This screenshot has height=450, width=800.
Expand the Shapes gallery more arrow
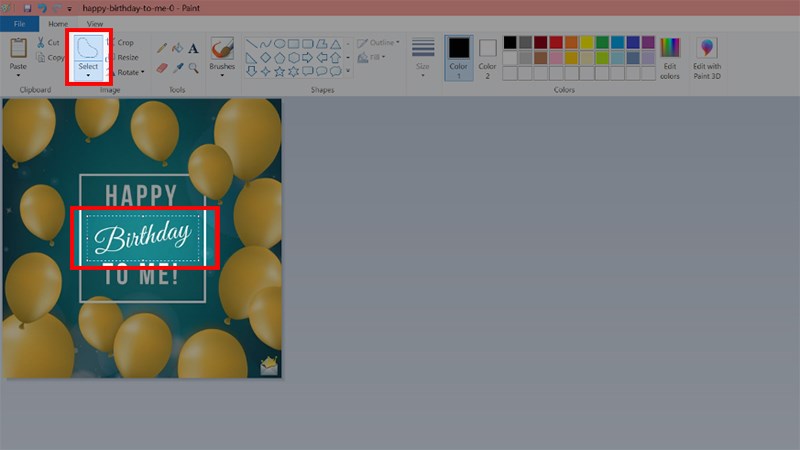pos(348,71)
